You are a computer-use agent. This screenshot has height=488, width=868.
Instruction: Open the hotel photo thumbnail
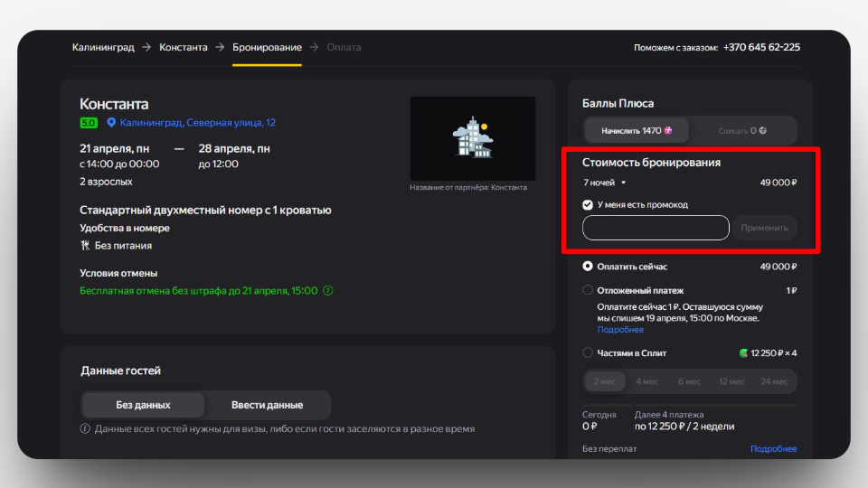pyautogui.click(x=472, y=138)
